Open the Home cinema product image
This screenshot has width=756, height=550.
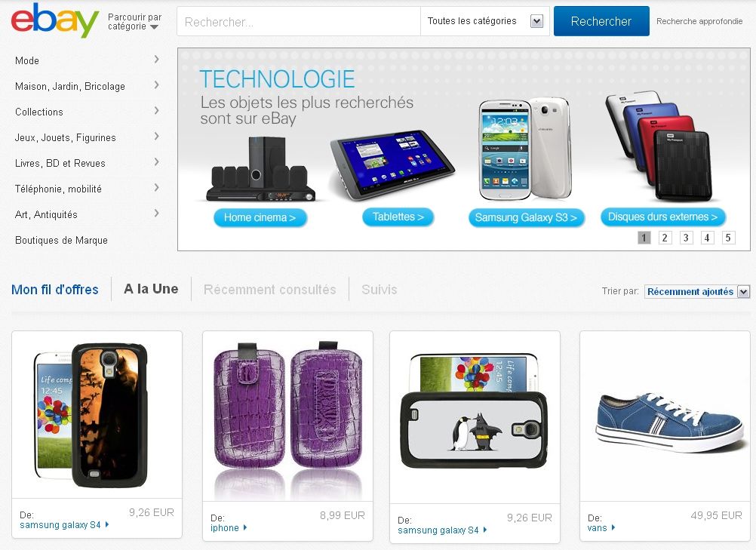[261, 169]
